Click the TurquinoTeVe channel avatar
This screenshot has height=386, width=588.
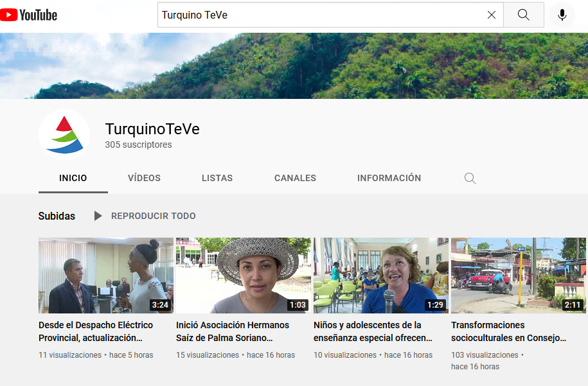pyautogui.click(x=64, y=136)
